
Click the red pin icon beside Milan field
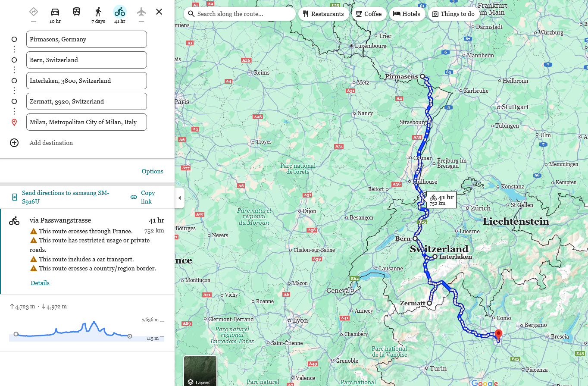click(14, 122)
